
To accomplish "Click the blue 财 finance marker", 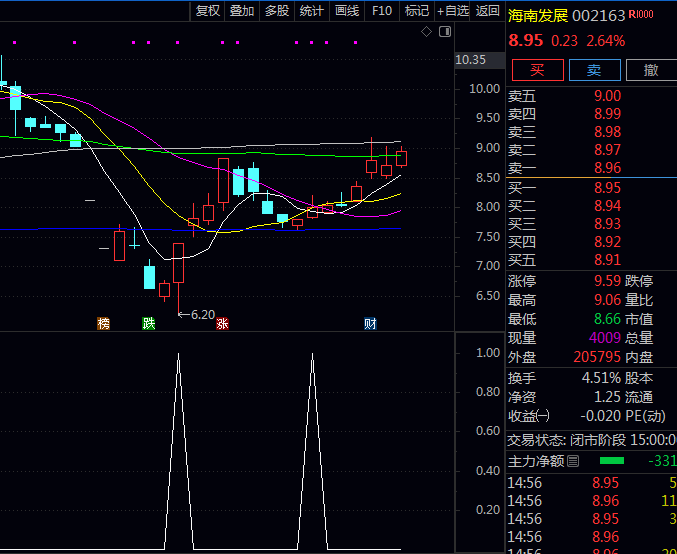I will [370, 323].
